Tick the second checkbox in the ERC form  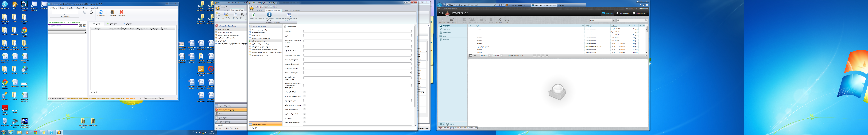(x=304, y=96)
